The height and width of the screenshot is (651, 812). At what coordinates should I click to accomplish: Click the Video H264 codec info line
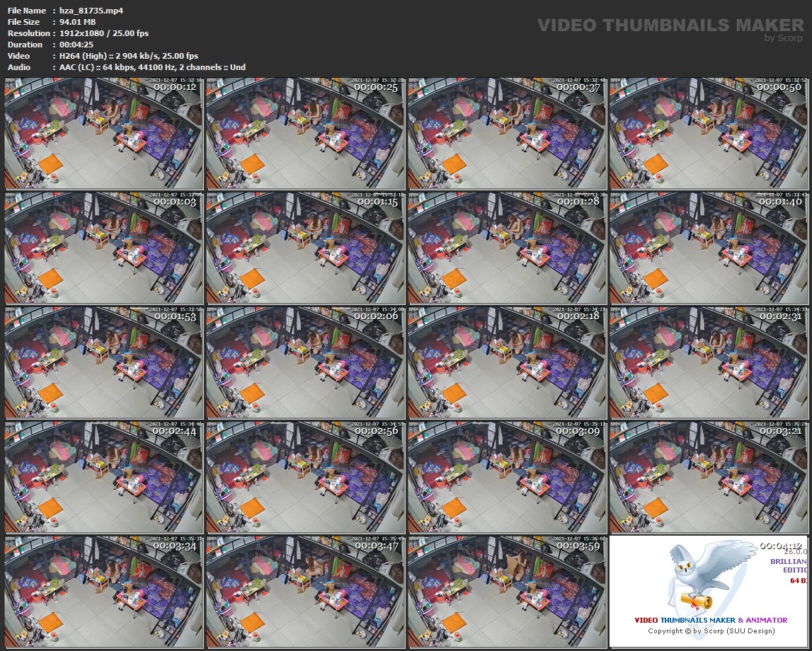tap(125, 56)
